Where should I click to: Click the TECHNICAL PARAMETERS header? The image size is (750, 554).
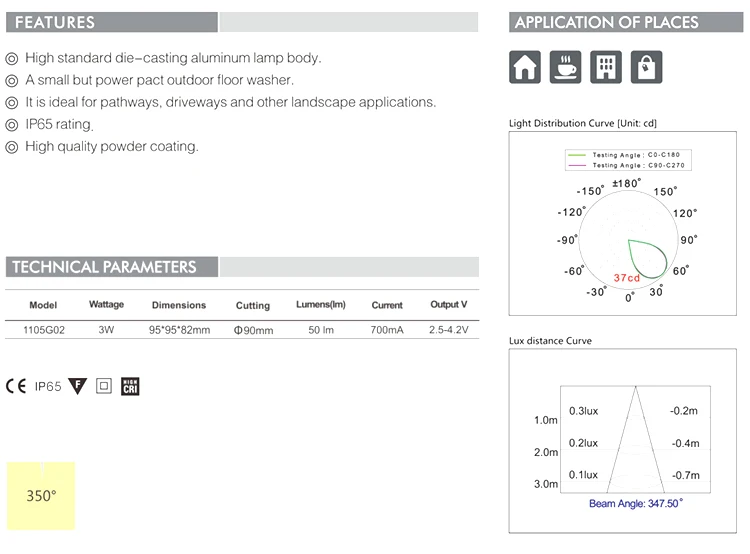(x=104, y=267)
